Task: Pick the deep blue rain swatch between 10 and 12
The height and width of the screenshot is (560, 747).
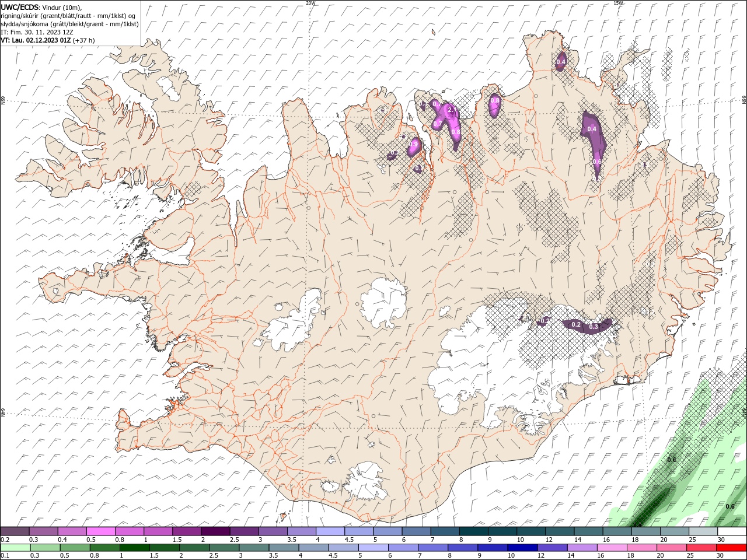Action: 522,548
